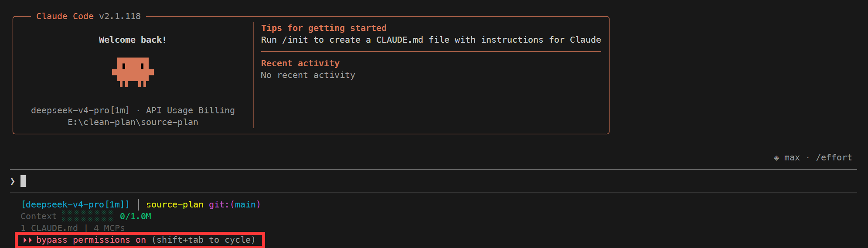Screen dimensions: 868x248
Task: Click the source-plan folder name in status line
Action: click(x=175, y=205)
